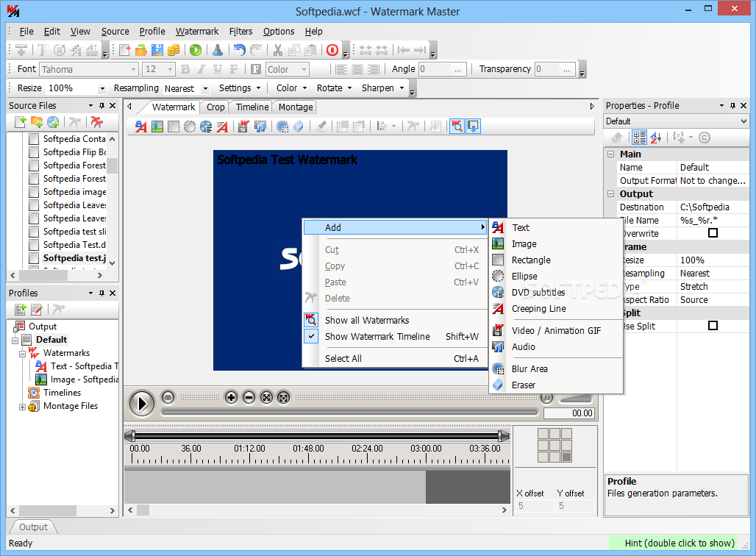The height and width of the screenshot is (556, 756).
Task: Switch to the Crop tab
Action: 215,107
